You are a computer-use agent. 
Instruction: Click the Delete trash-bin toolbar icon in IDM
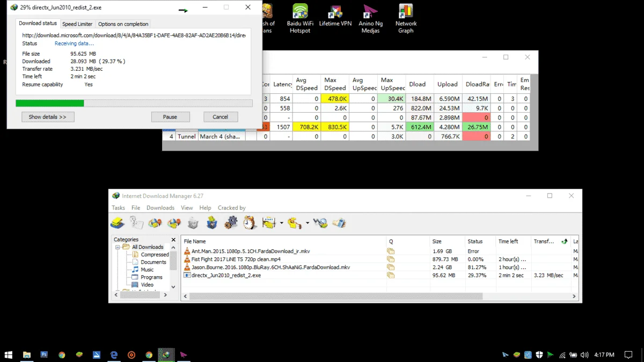point(193,223)
